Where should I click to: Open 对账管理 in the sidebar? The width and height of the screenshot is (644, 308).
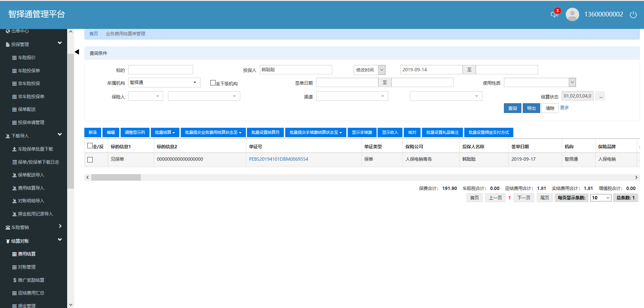coord(27,267)
